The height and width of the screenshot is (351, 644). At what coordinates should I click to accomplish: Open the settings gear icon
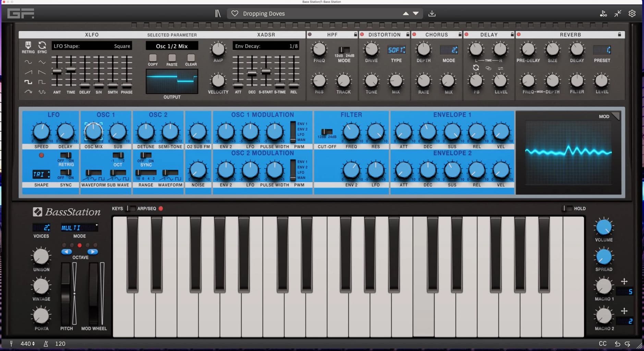[632, 13]
